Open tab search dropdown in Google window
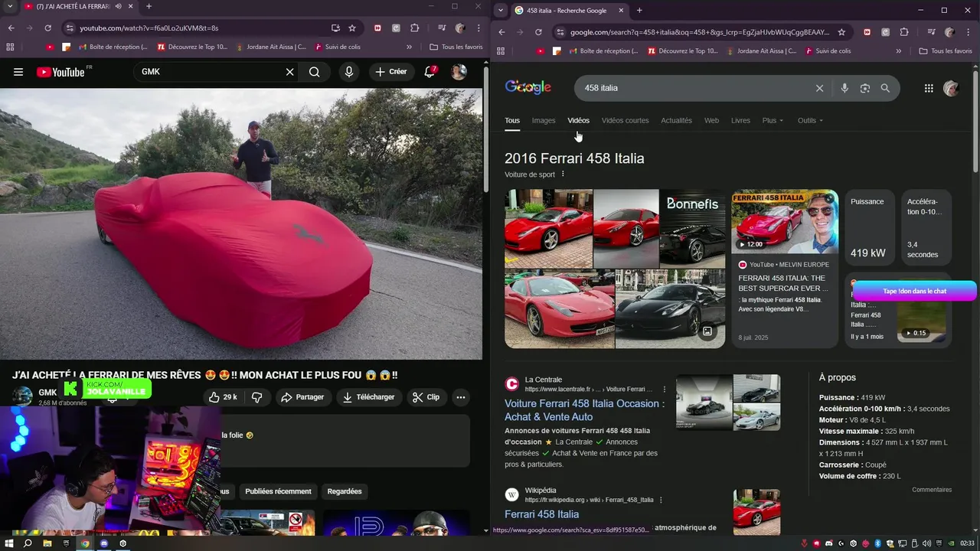Screen dimensions: 980x551 500,10
